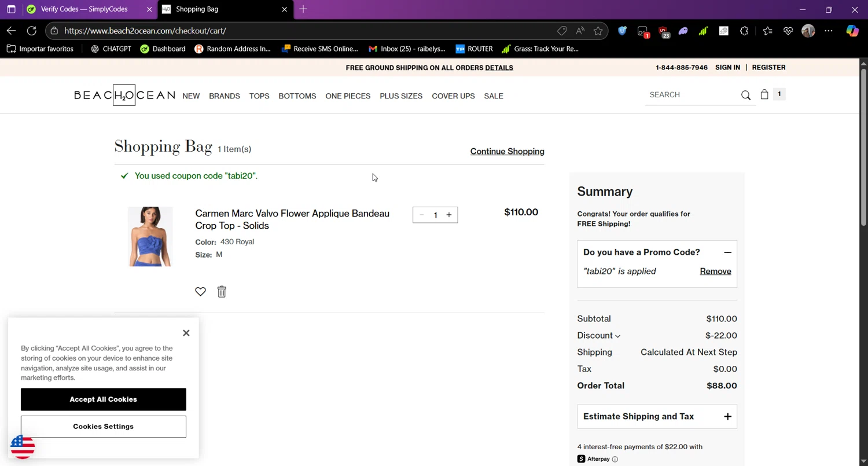Remove item with trash icon
The width and height of the screenshot is (868, 466).
[222, 292]
